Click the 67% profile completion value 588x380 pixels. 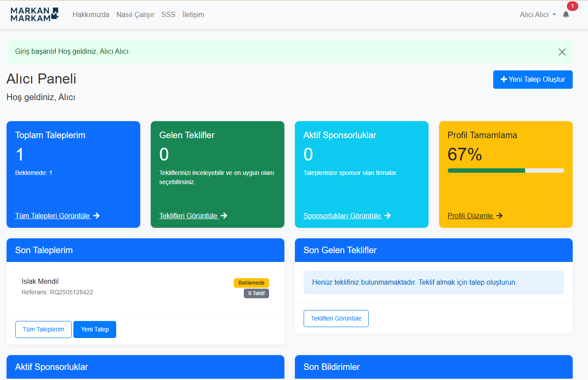coord(465,154)
